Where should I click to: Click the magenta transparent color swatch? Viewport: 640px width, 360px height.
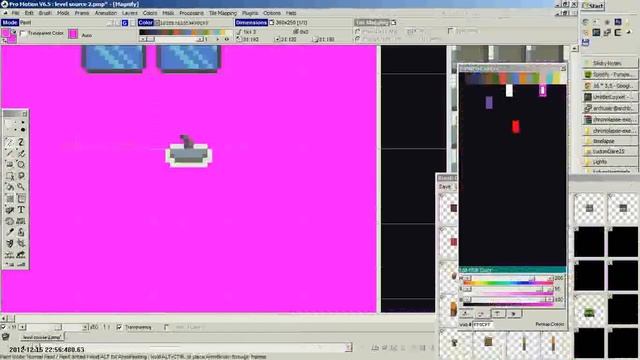73,34
